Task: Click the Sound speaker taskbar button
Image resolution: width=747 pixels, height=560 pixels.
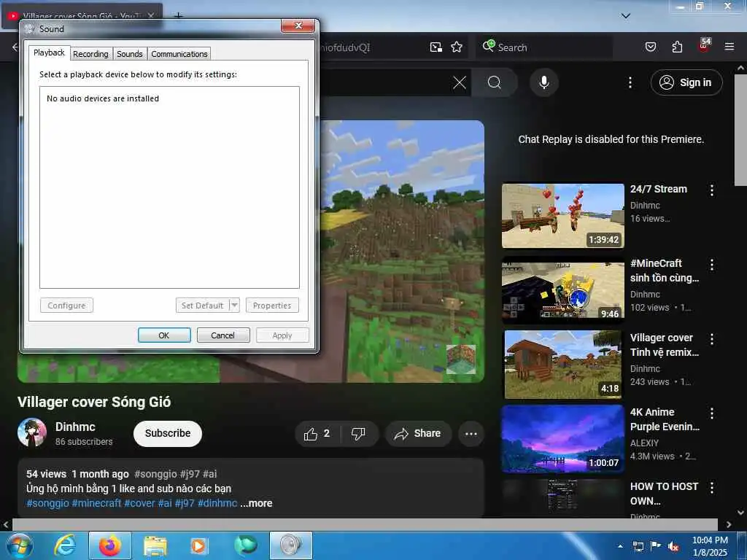Action: point(290,545)
